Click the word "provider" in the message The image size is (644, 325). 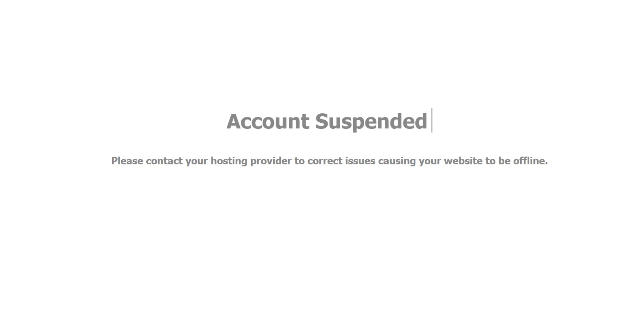pos(271,161)
